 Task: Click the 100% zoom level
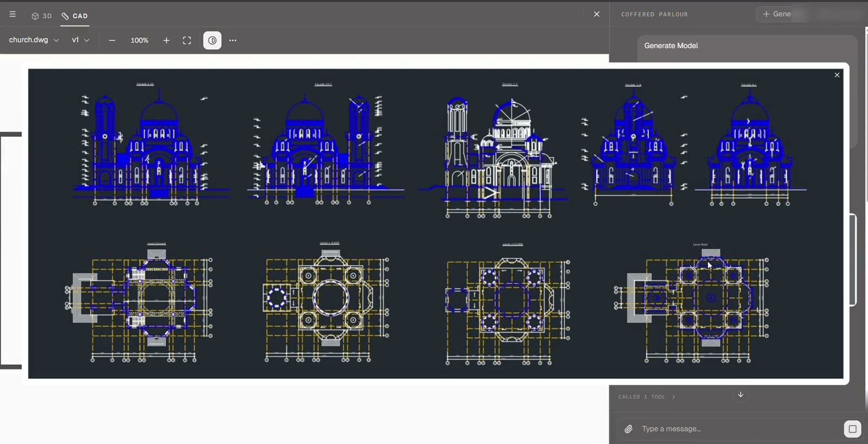139,40
